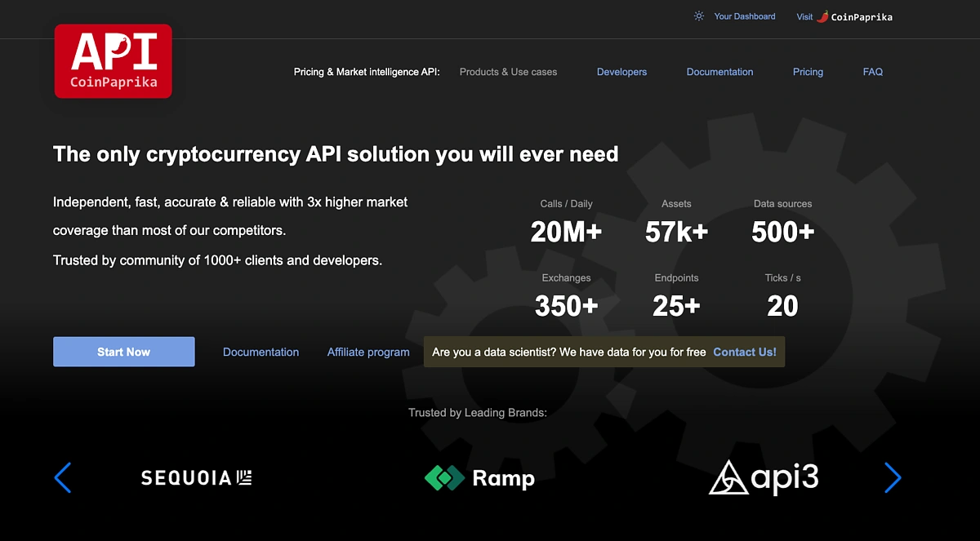This screenshot has height=541, width=980.
Task: Click the CoinPaprika chili pepper icon
Action: click(x=822, y=16)
